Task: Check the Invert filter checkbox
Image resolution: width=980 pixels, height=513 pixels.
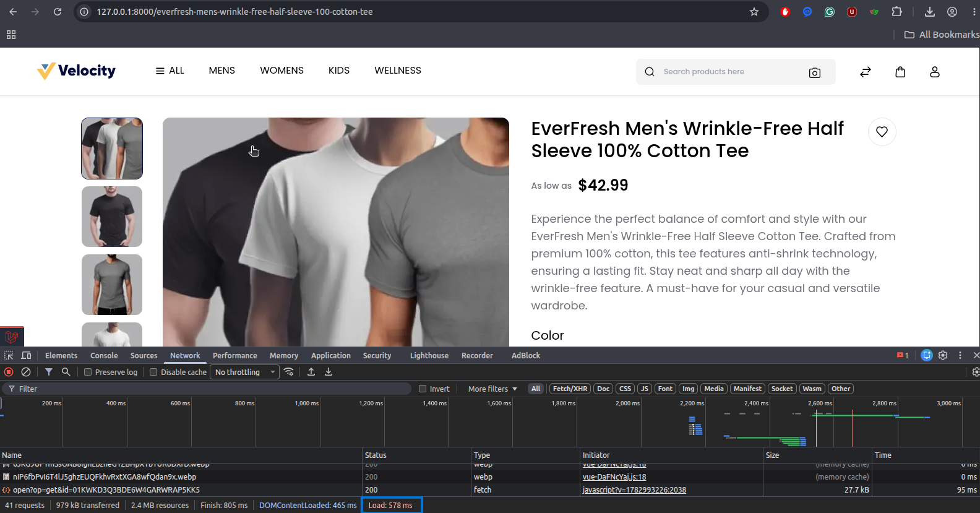Action: 423,389
